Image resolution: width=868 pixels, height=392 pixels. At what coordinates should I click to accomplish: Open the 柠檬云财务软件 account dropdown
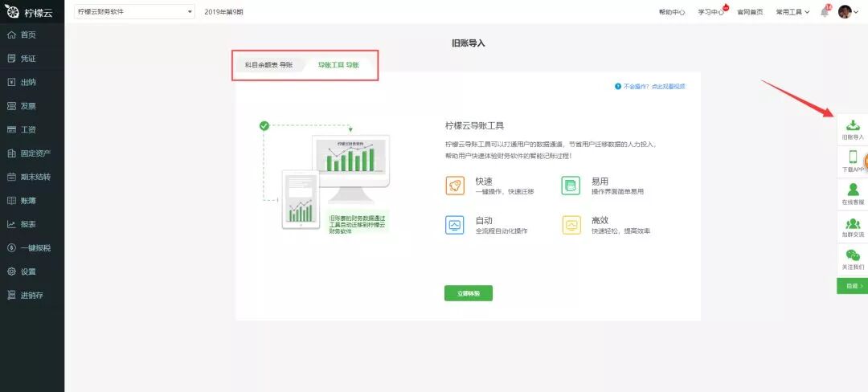[134, 11]
